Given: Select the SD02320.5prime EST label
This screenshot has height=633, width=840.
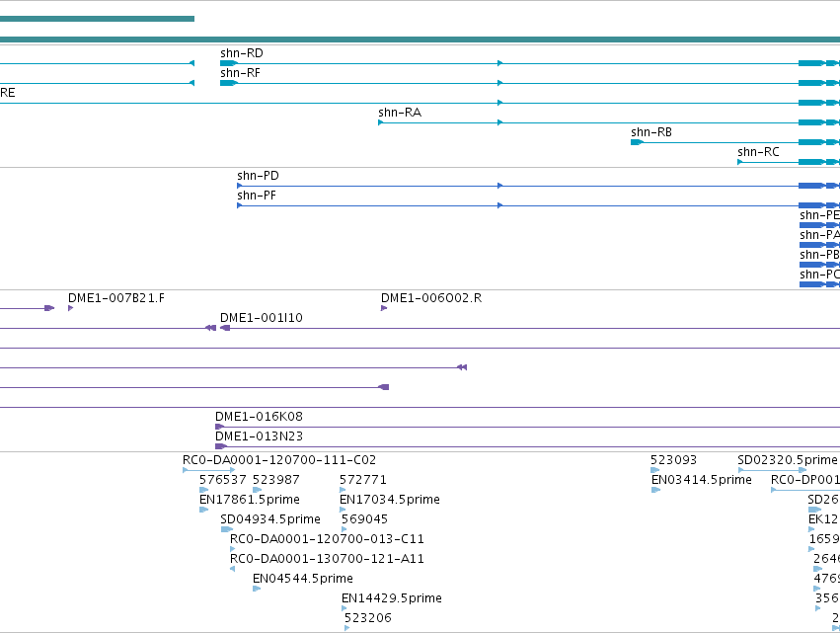Looking at the screenshot, I should (x=787, y=460).
